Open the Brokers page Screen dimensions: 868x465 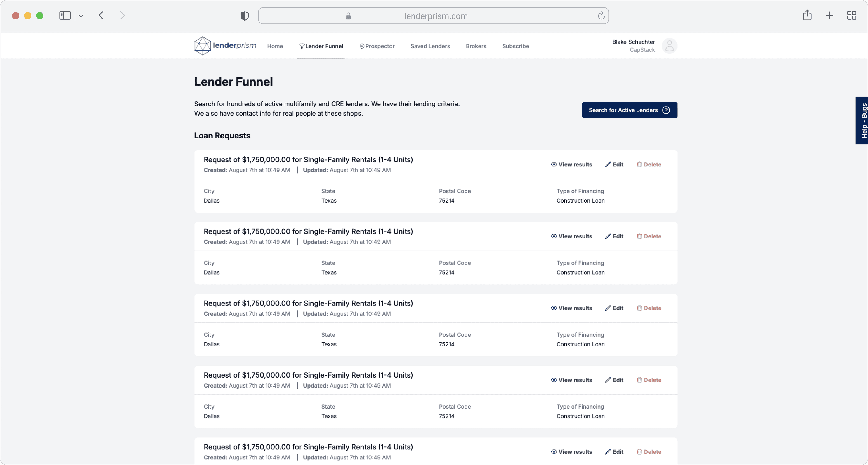pyautogui.click(x=476, y=46)
